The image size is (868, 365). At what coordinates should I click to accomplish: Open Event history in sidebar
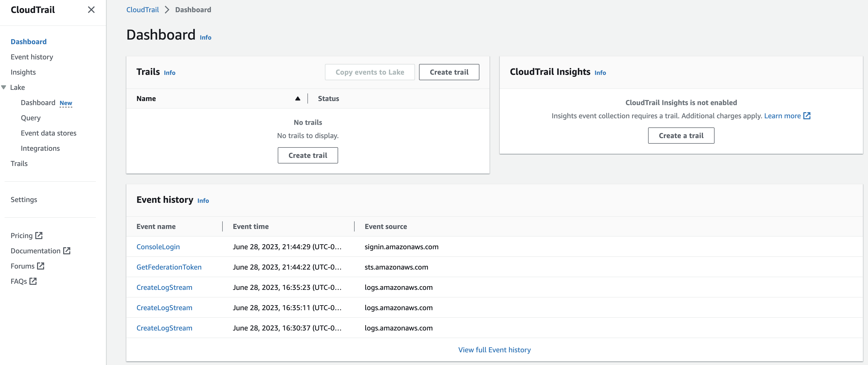pyautogui.click(x=32, y=57)
